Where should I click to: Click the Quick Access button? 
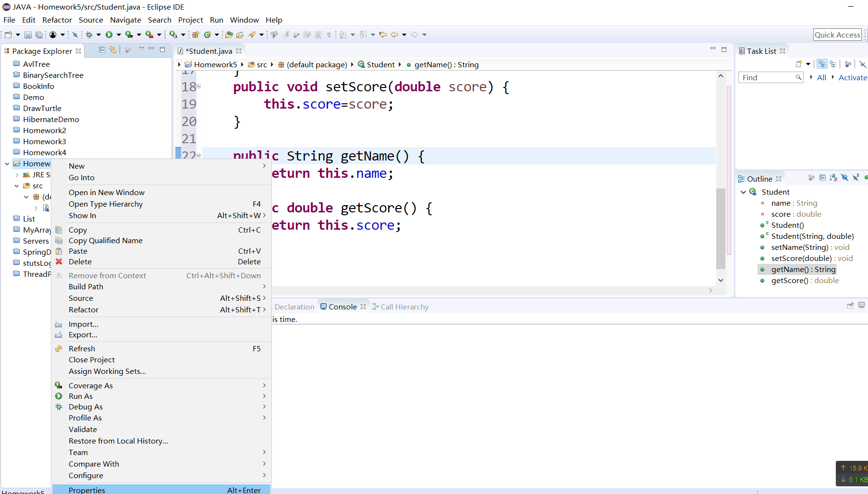tap(837, 35)
